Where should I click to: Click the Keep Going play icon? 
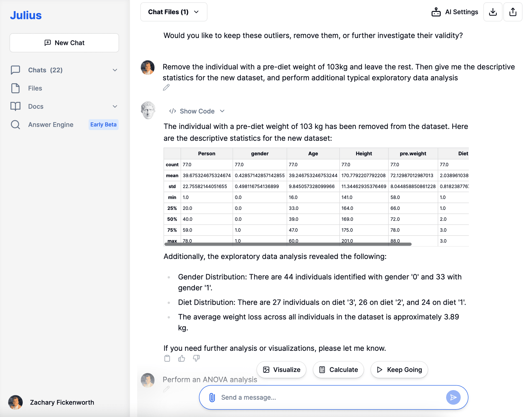tap(380, 370)
